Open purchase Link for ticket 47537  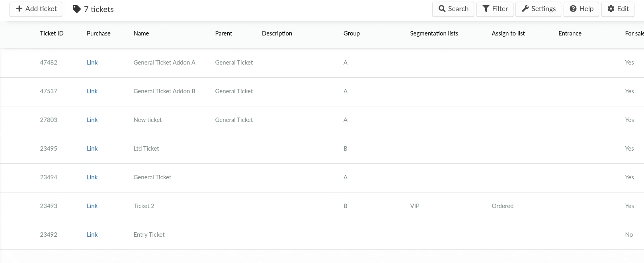point(92,91)
